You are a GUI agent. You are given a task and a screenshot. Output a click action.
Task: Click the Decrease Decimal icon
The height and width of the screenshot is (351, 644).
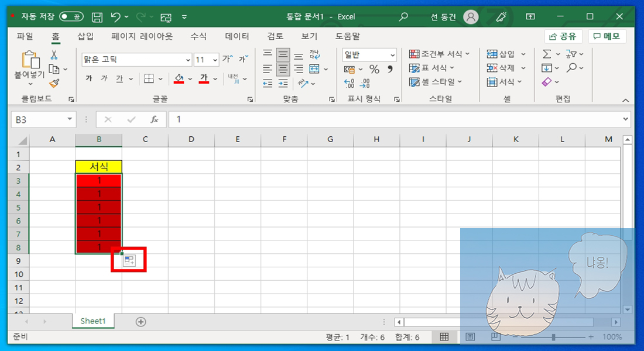coord(365,84)
